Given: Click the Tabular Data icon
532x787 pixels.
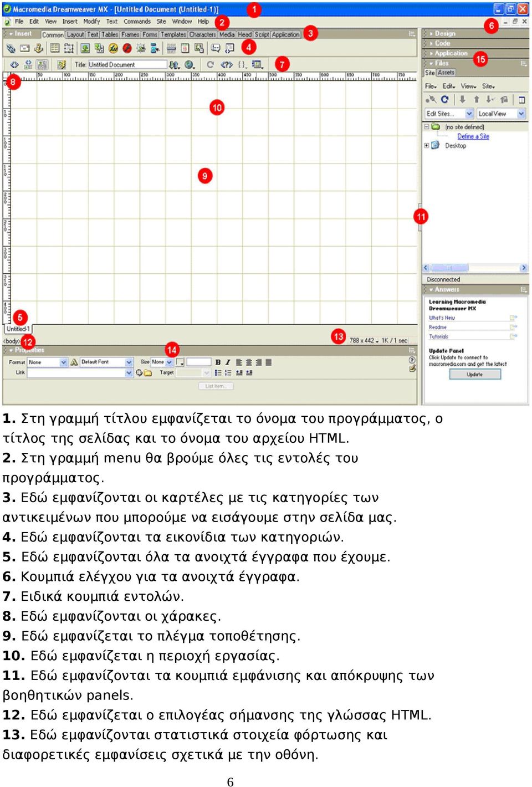Looking at the screenshot, I should [199, 48].
